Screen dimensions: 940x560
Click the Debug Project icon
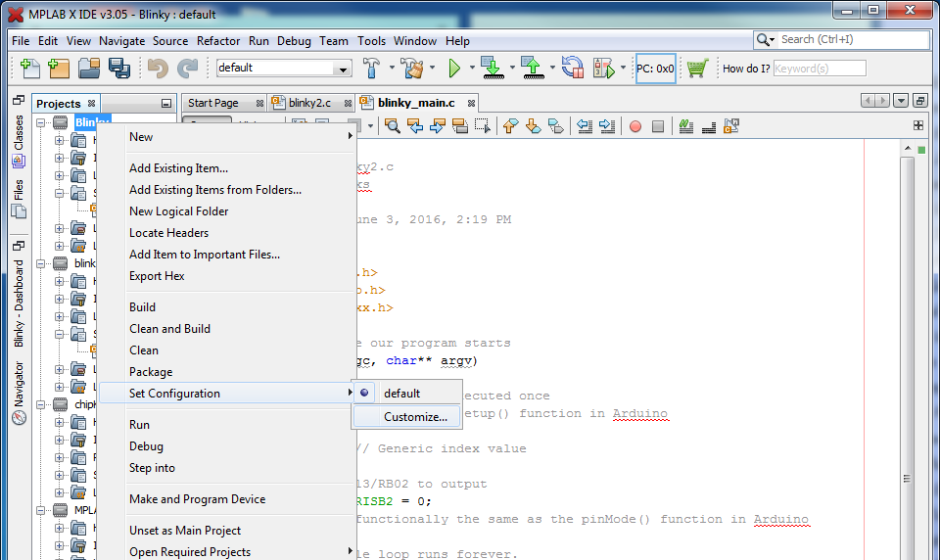click(x=604, y=69)
